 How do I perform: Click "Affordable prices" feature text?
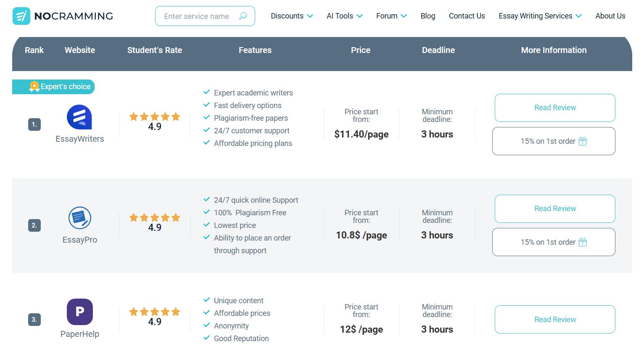pos(242,313)
